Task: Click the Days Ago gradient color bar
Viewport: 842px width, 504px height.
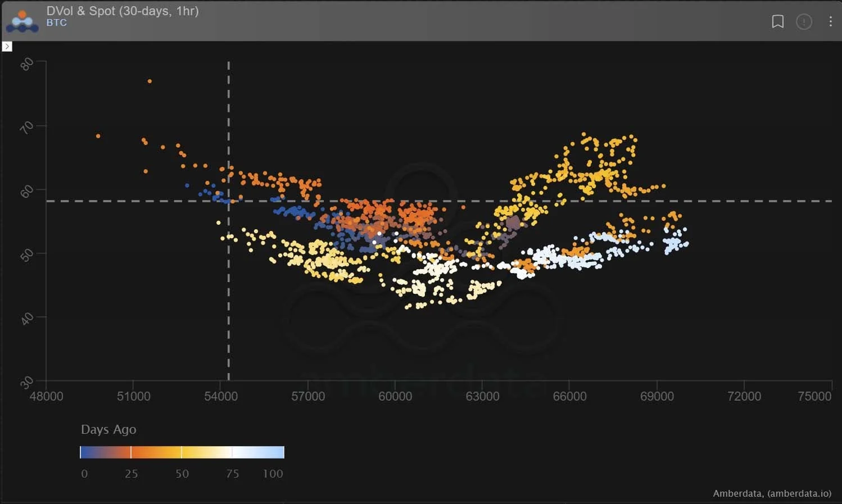Action: [x=182, y=452]
